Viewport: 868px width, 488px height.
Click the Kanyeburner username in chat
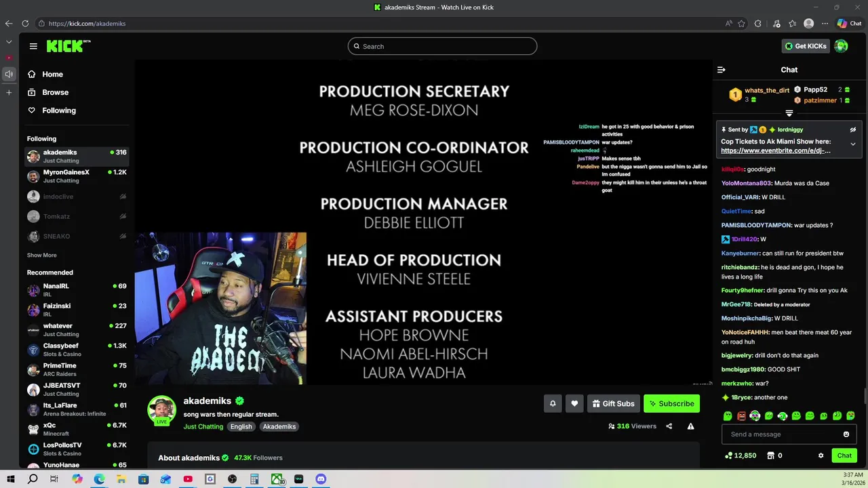[741, 253]
